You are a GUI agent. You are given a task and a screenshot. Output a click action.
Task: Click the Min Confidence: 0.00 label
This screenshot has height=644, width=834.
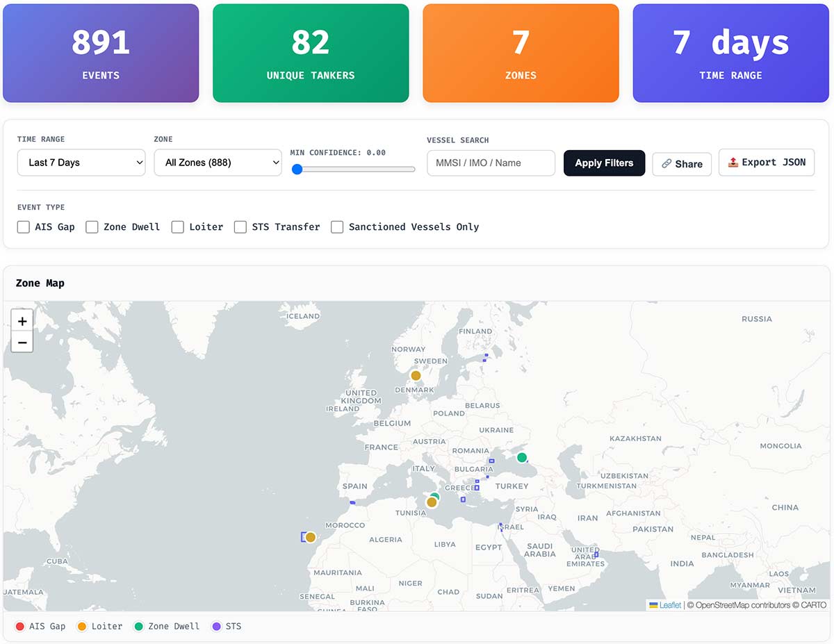pyautogui.click(x=338, y=153)
